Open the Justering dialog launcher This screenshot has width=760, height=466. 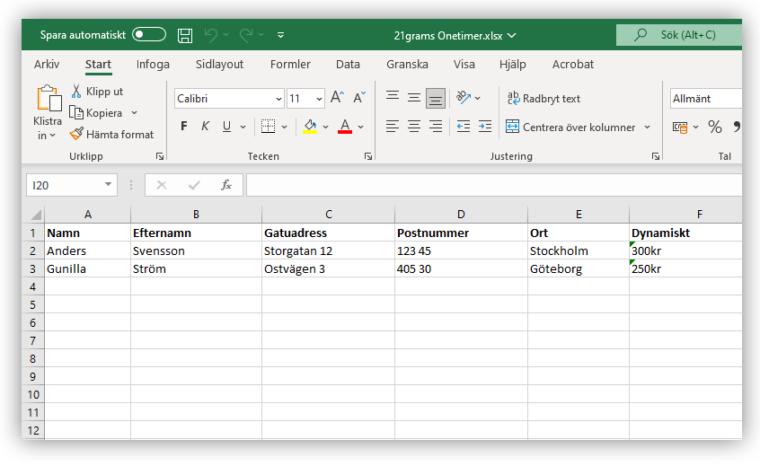click(x=655, y=156)
